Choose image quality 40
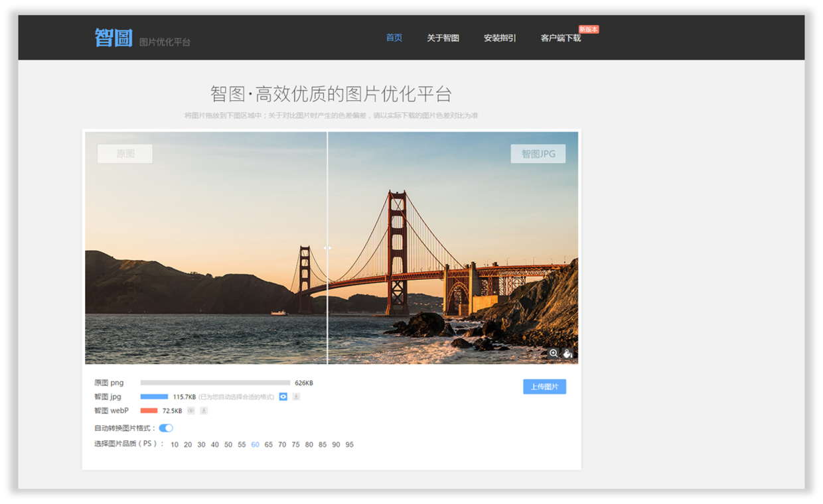 click(x=215, y=444)
